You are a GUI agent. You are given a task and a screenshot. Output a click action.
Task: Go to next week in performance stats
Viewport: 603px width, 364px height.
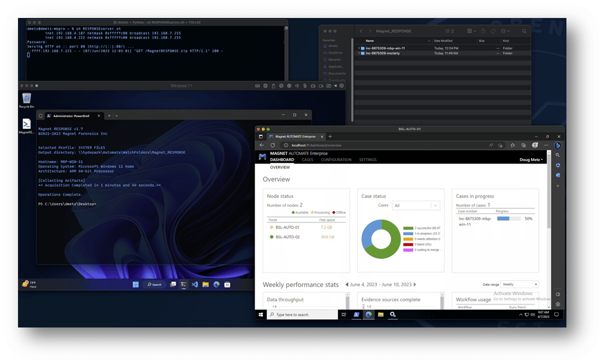point(415,285)
